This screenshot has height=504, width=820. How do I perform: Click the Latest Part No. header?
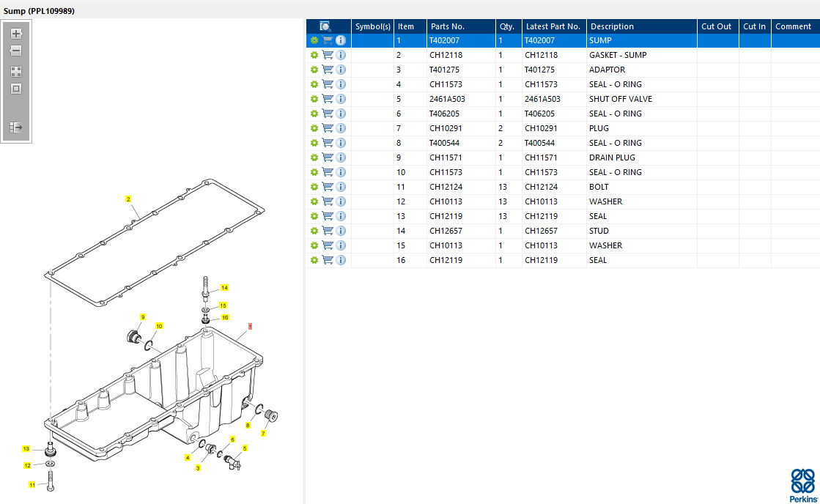[553, 26]
